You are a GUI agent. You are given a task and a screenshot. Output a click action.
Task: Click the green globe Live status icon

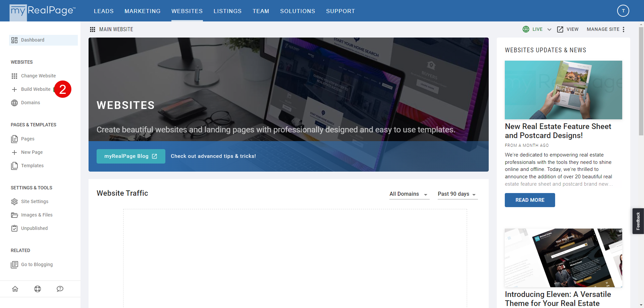coord(526,29)
